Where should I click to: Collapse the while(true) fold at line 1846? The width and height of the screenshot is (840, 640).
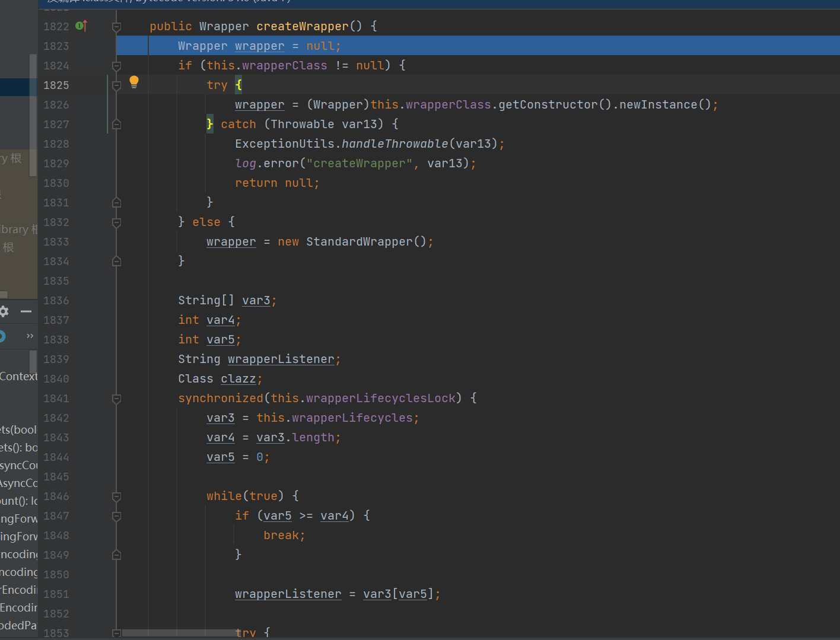[117, 496]
